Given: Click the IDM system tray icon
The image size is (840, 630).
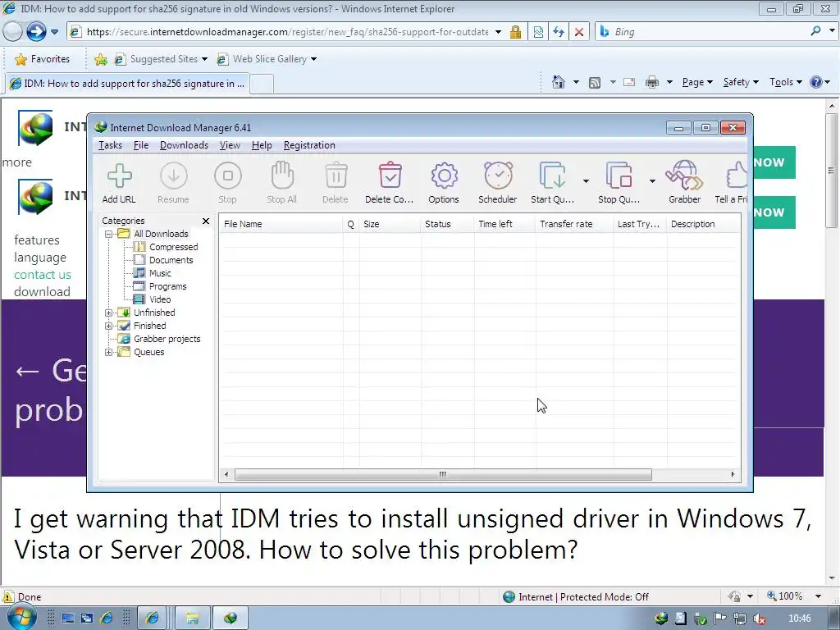Looking at the screenshot, I should [x=661, y=619].
